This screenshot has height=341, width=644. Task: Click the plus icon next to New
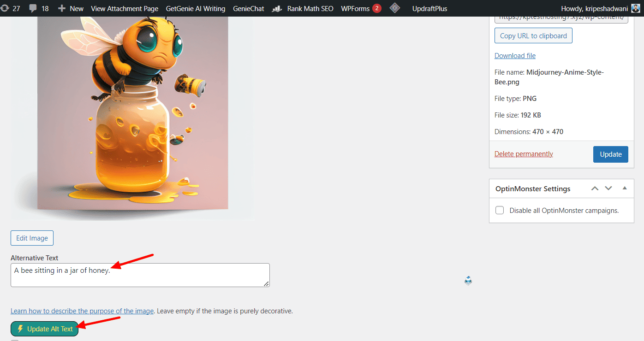[x=62, y=8]
